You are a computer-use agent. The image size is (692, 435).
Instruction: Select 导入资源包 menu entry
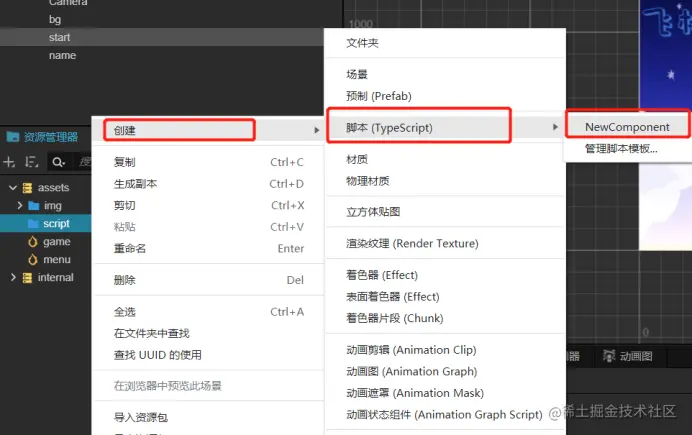(x=208, y=417)
